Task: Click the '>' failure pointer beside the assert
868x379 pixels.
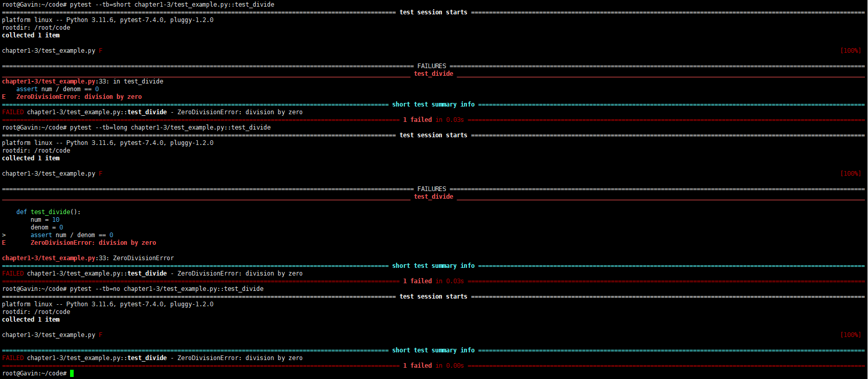Action: pos(4,235)
